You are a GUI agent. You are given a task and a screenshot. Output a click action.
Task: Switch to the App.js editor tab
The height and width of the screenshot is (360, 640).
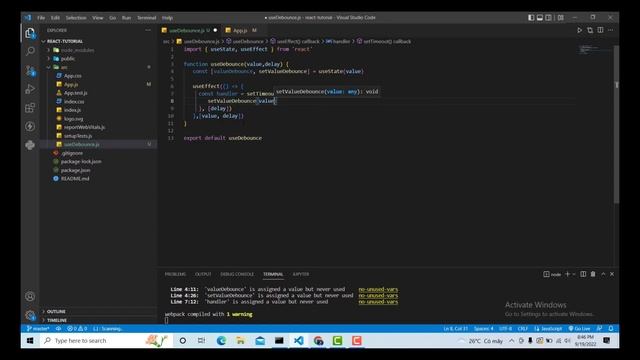tap(240, 30)
